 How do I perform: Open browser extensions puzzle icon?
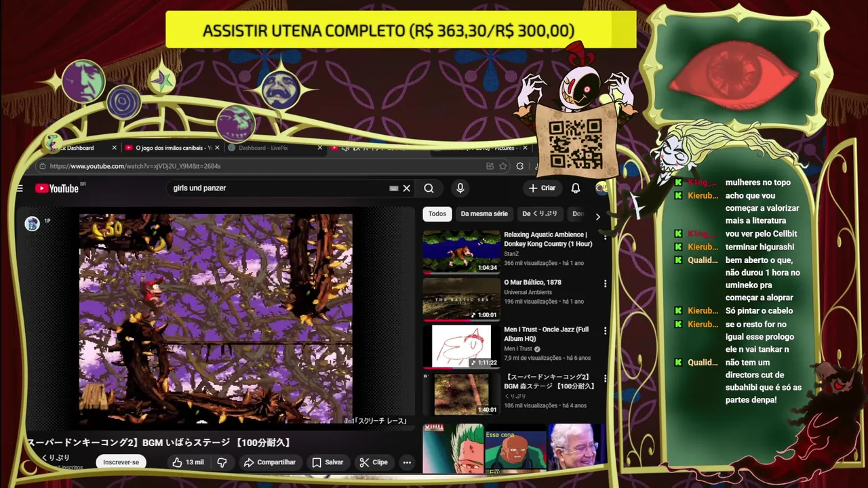[519, 166]
